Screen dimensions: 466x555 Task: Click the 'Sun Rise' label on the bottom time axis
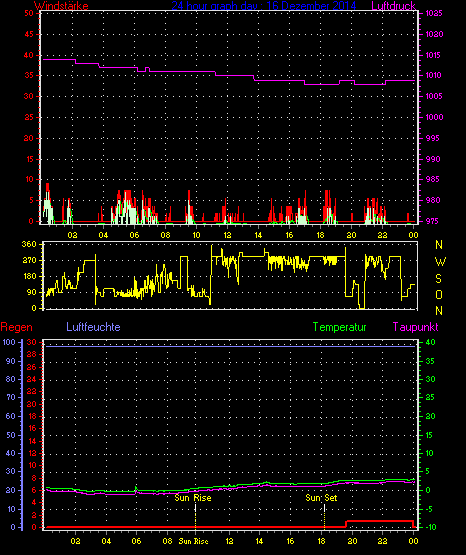[x=193, y=541]
